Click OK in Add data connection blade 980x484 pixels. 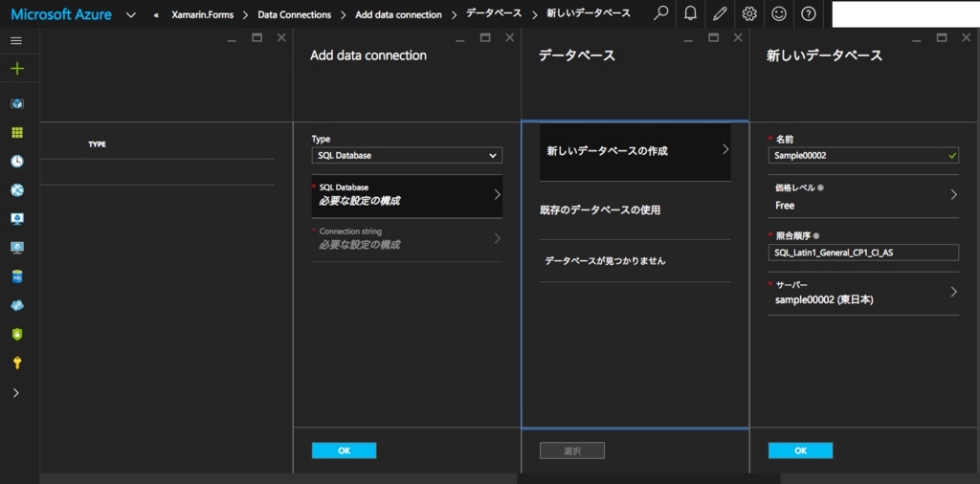click(344, 451)
